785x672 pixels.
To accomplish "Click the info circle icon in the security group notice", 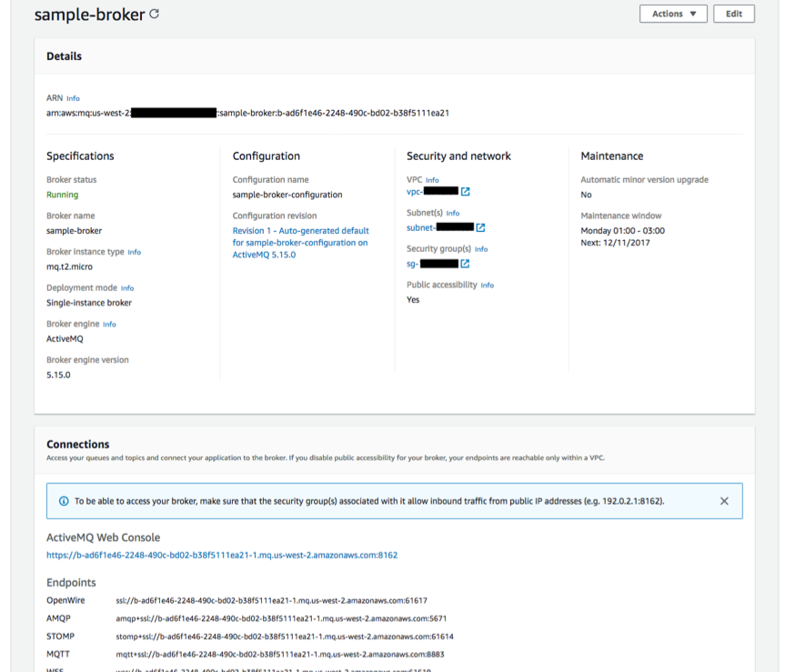I will coord(64,501).
